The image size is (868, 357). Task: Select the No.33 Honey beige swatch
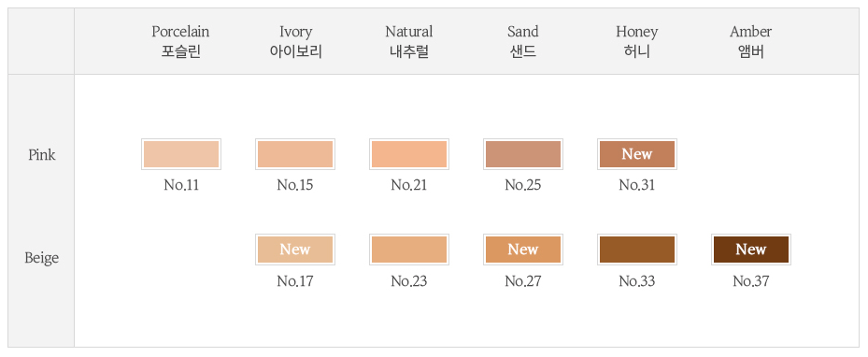coord(637,250)
